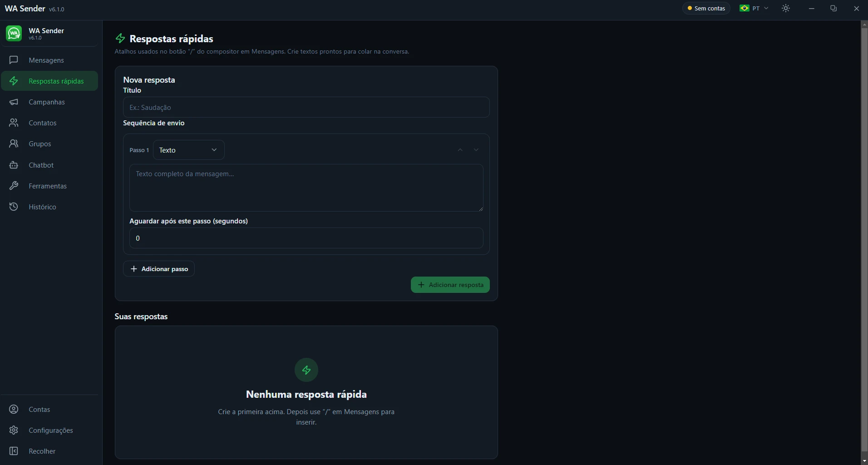The image size is (868, 465).
Task: Click the Contas user icon
Action: (x=14, y=409)
